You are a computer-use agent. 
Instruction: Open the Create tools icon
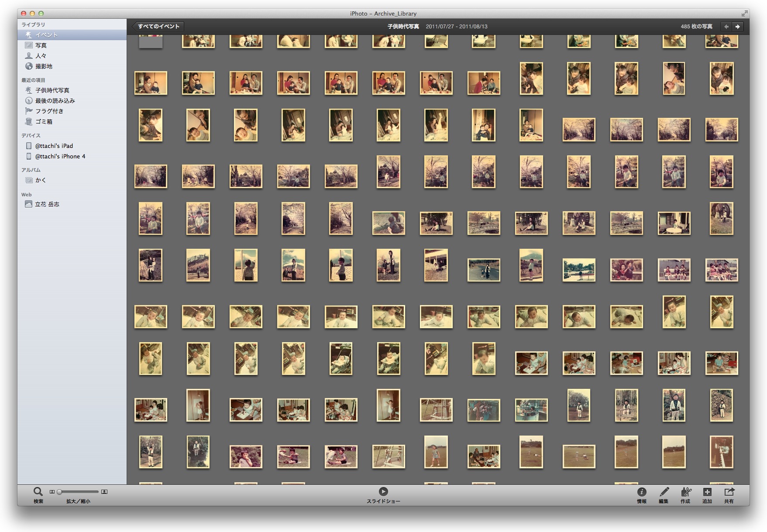pyautogui.click(x=685, y=492)
